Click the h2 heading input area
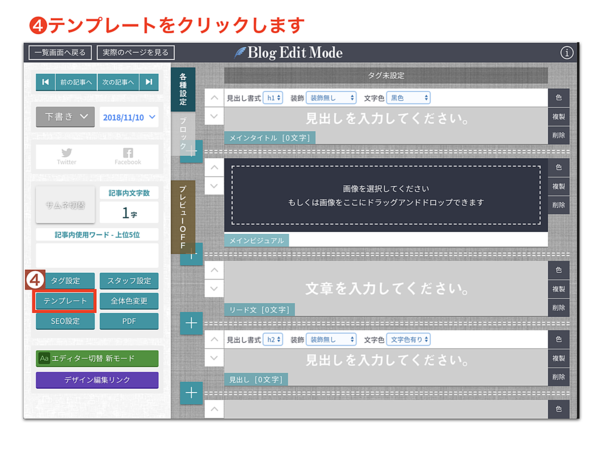600x450 pixels. click(386, 360)
